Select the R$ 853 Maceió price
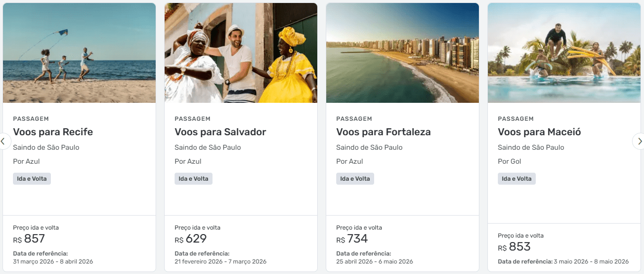 514,247
